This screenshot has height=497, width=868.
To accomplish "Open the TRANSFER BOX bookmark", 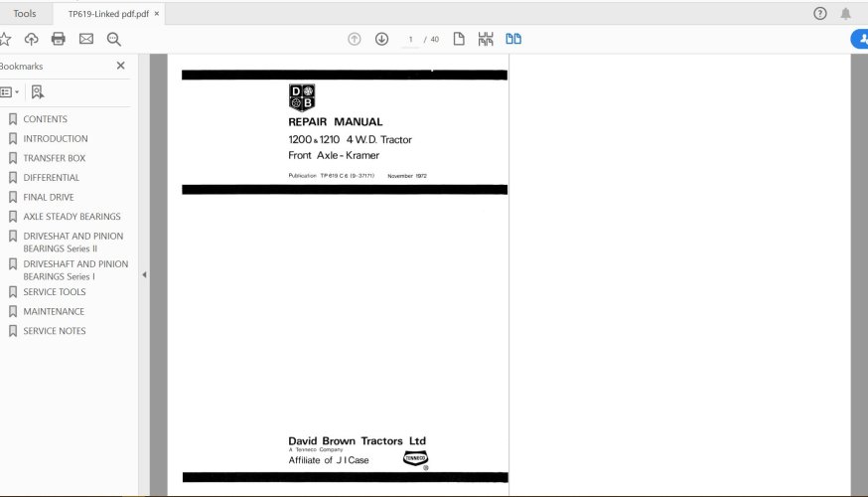I will 55,158.
